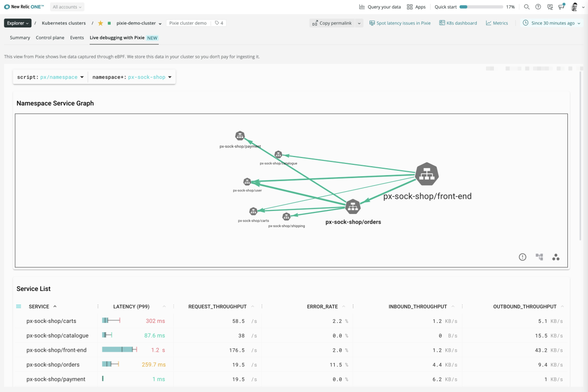Viewport: 588px width, 392px height.
Task: Switch to the Control plane tab
Action: pos(50,38)
